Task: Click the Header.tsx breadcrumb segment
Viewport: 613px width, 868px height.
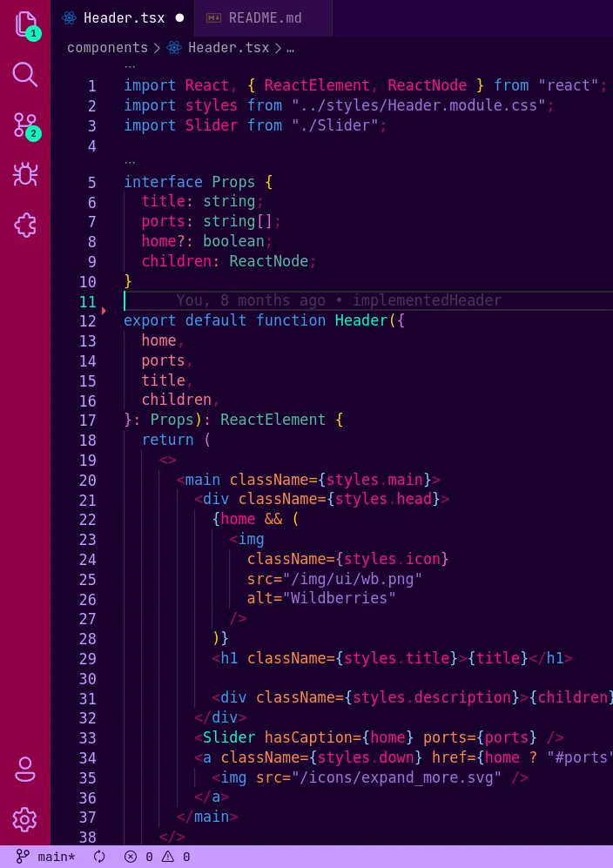Action: point(218,48)
